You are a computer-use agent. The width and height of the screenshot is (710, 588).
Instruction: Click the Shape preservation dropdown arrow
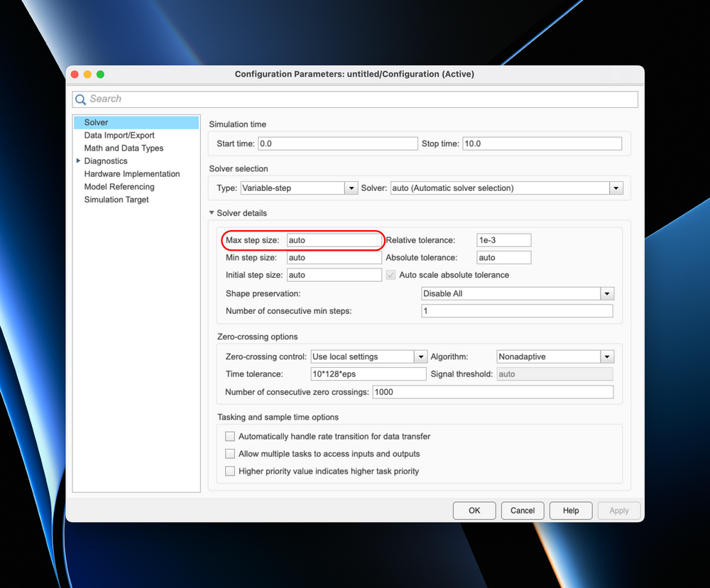pos(607,293)
